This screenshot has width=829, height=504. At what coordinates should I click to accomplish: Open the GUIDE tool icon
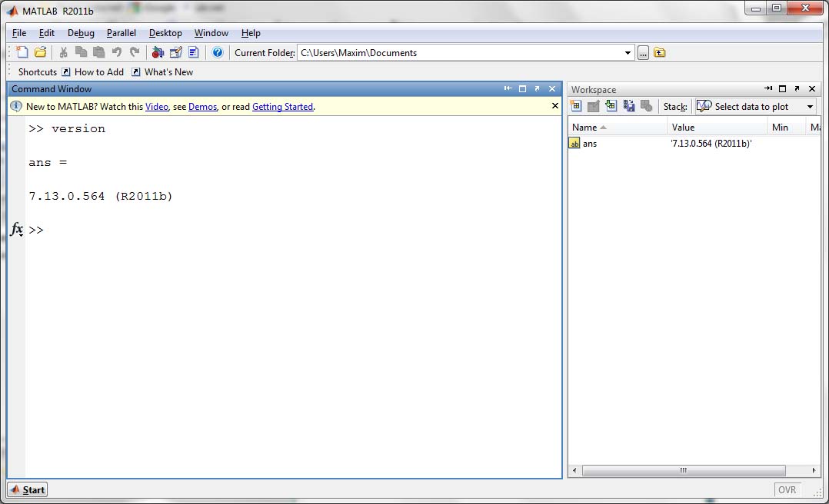[176, 52]
